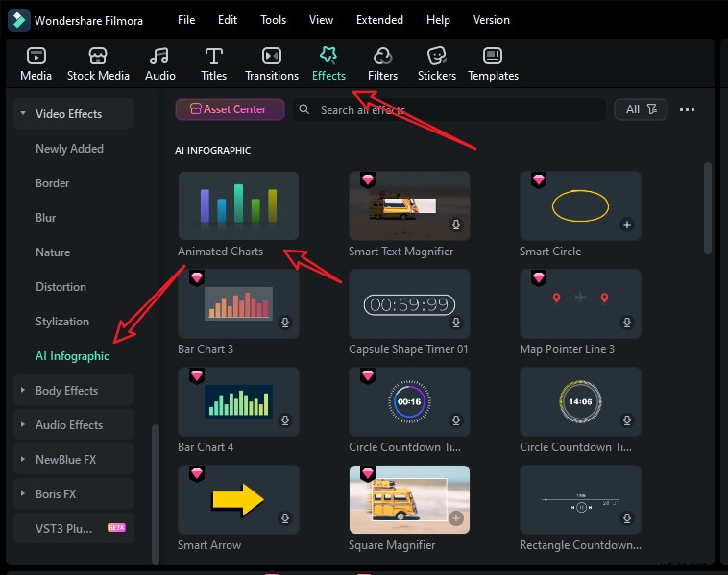The image size is (728, 575).
Task: Open the Titles panel
Action: point(213,57)
